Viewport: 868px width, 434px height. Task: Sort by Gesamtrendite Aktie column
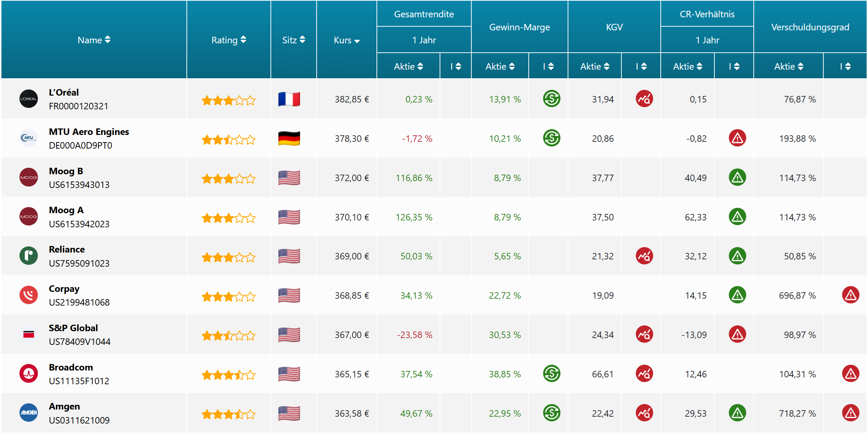(408, 66)
